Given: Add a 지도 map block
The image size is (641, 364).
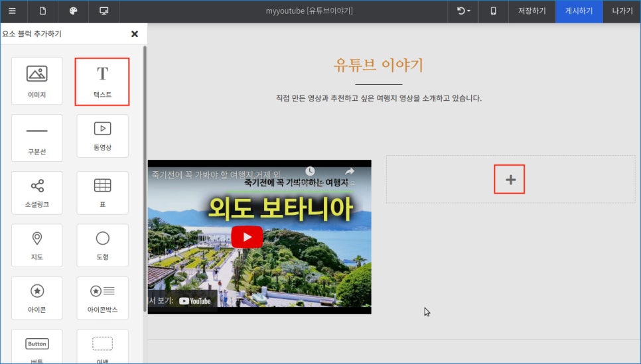Looking at the screenshot, I should coord(36,245).
